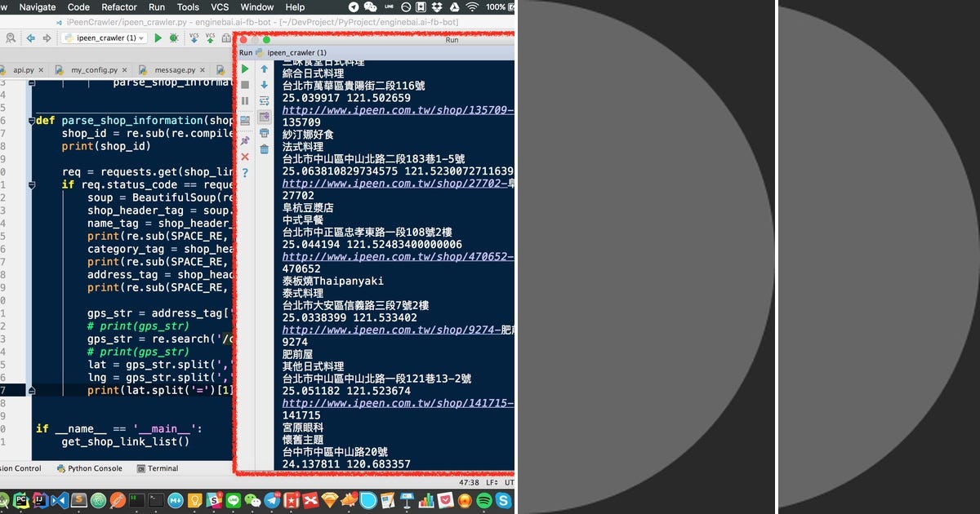Print console output using the printer icon

pos(265,131)
